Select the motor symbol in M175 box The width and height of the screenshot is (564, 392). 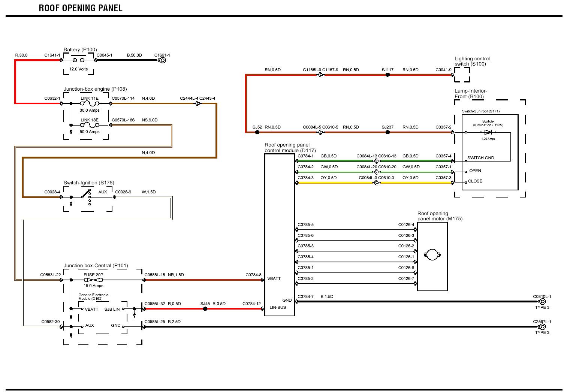click(x=432, y=255)
